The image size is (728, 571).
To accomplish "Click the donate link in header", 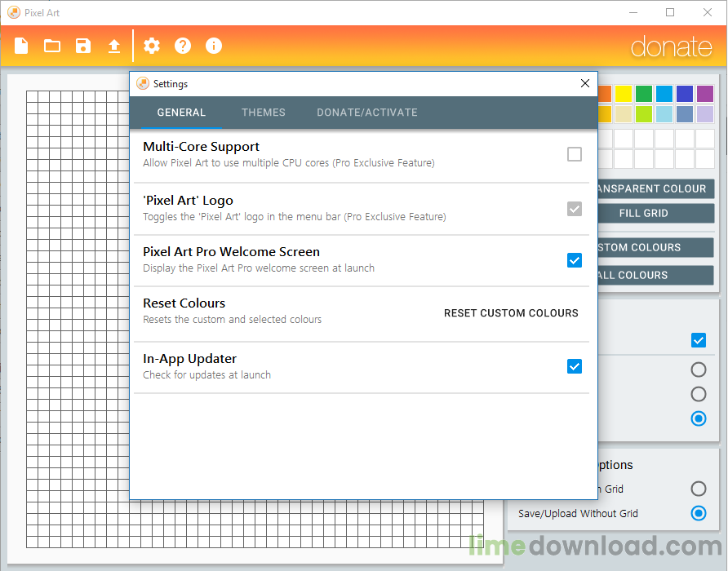I will pyautogui.click(x=672, y=46).
